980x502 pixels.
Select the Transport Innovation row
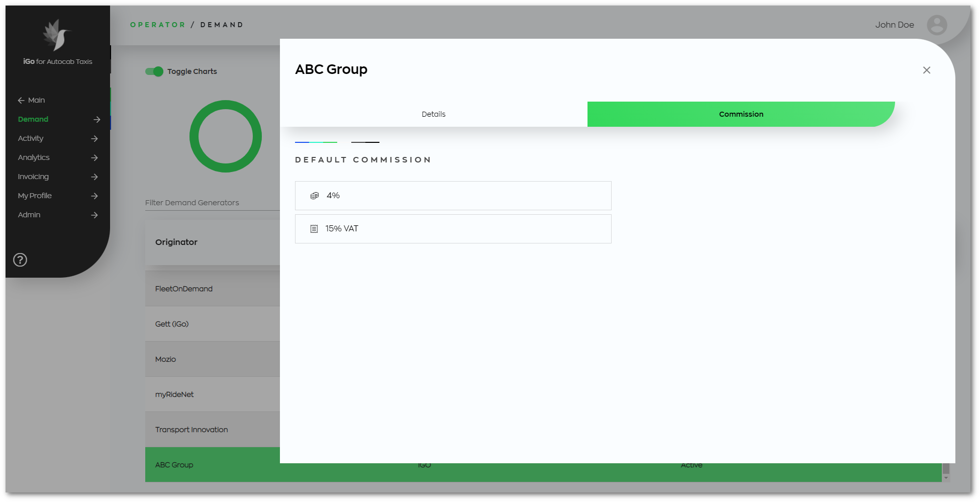coord(213,430)
